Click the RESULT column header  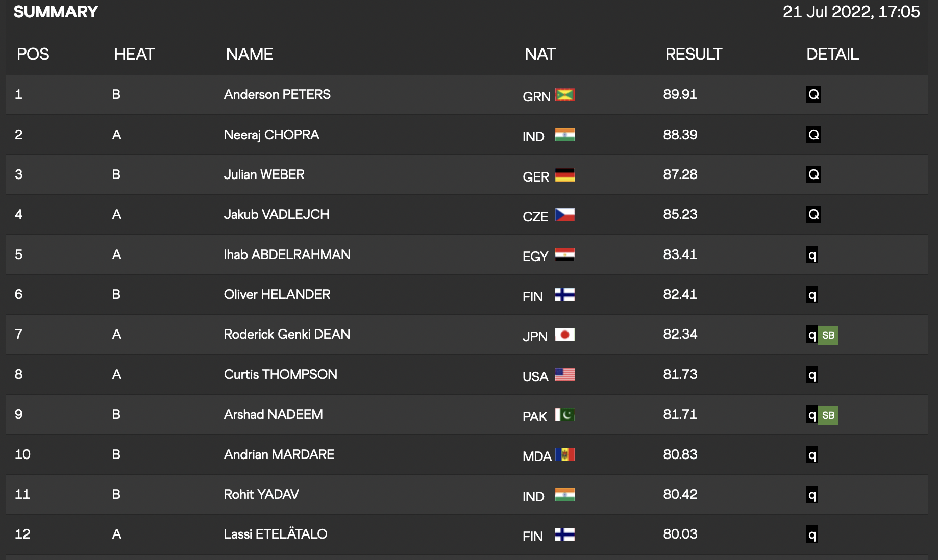[x=694, y=54]
